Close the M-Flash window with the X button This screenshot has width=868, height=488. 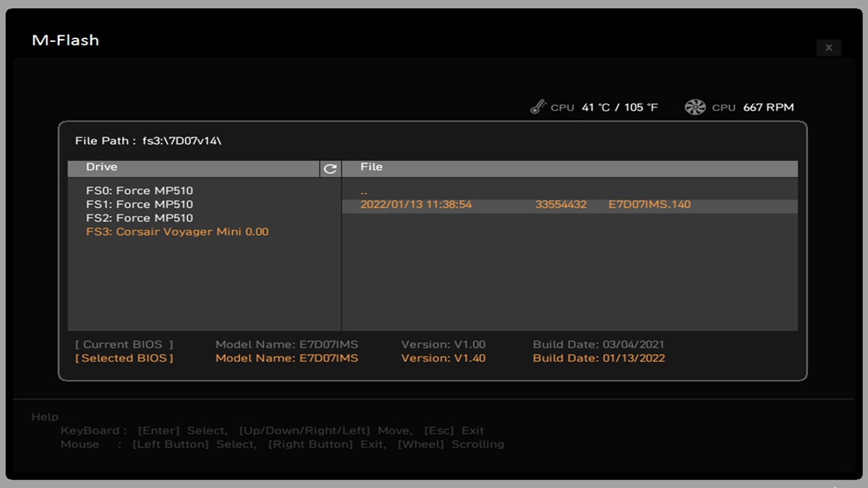click(x=828, y=48)
